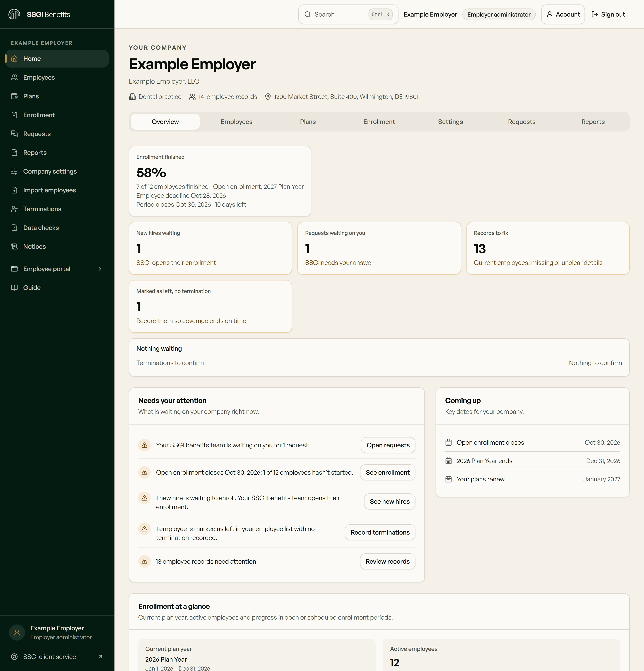This screenshot has height=671, width=644.
Task: Click the Notices icon in sidebar
Action: pos(14,247)
